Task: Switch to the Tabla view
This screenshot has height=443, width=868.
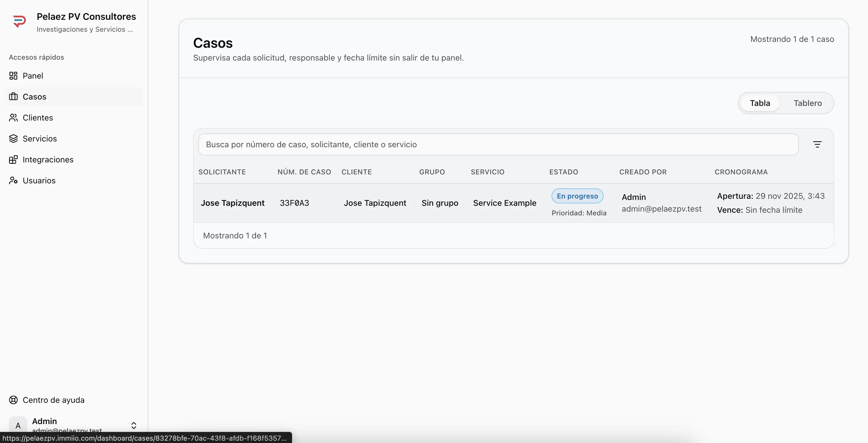Action: [x=760, y=103]
